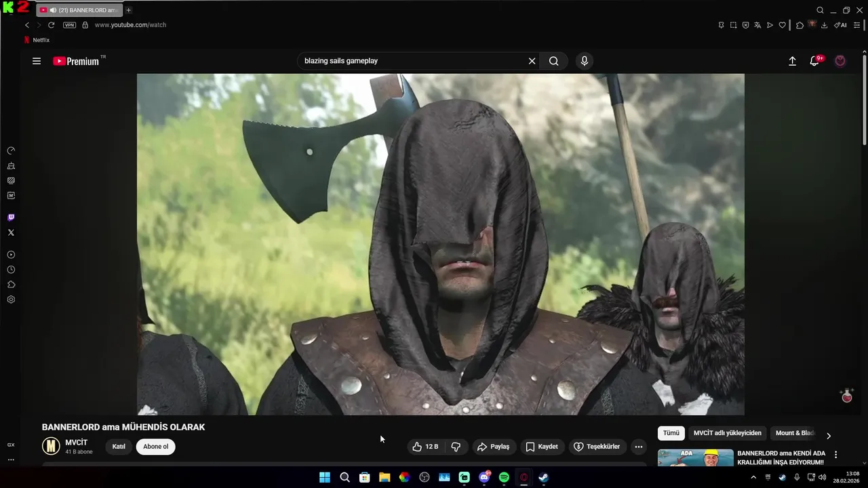Viewport: 868px width, 488px height.
Task: Click the Katıl join button
Action: coord(119,447)
